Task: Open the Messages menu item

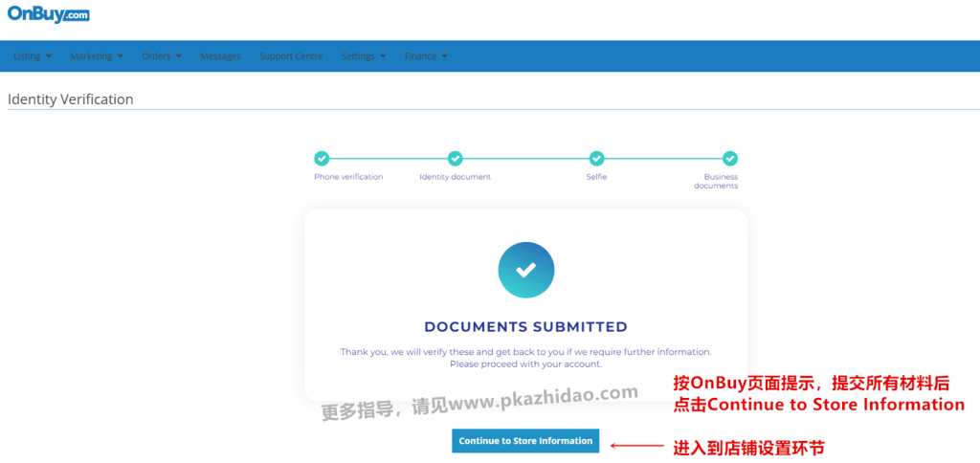Action: (x=220, y=56)
